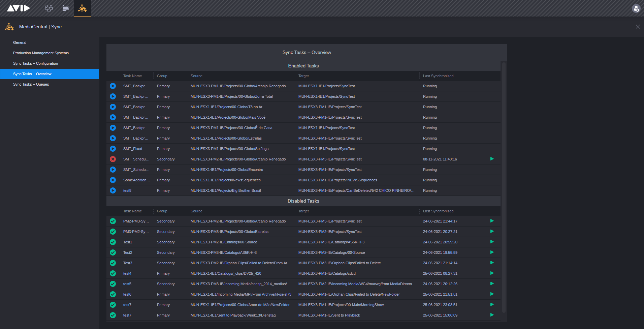Open Sync Tasks – Queues page
Image resolution: width=644 pixels, height=329 pixels.
31,84
